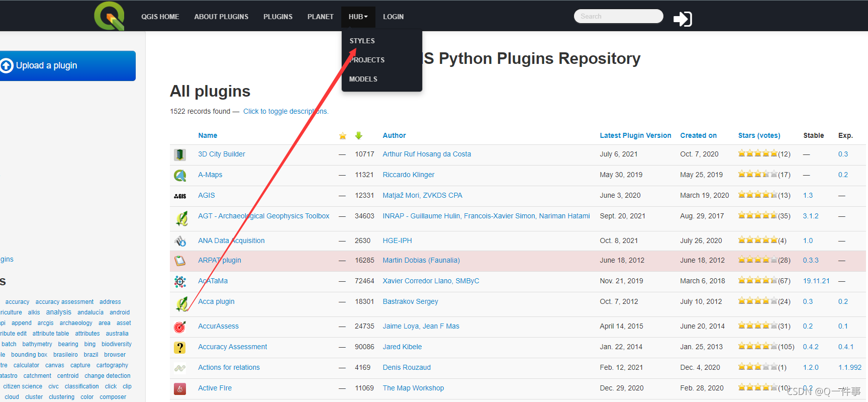Click the Search input field
The height and width of the screenshot is (402, 868).
point(618,16)
